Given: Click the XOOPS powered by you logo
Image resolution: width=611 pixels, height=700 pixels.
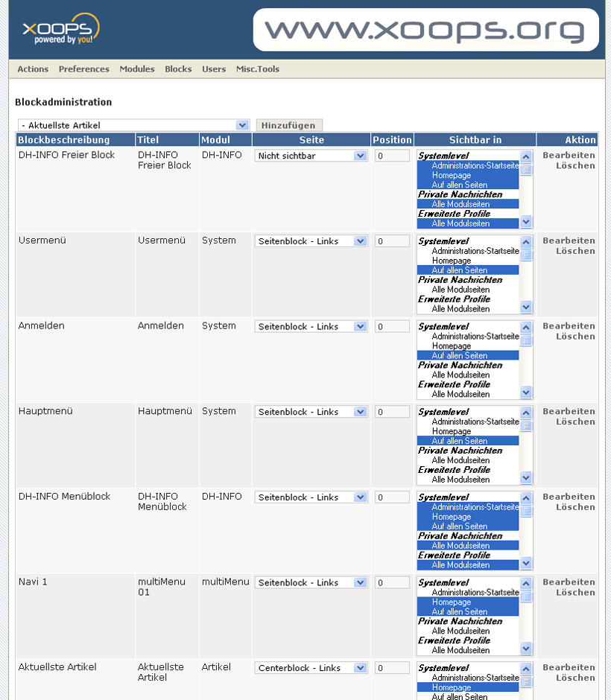Looking at the screenshot, I should [x=61, y=28].
